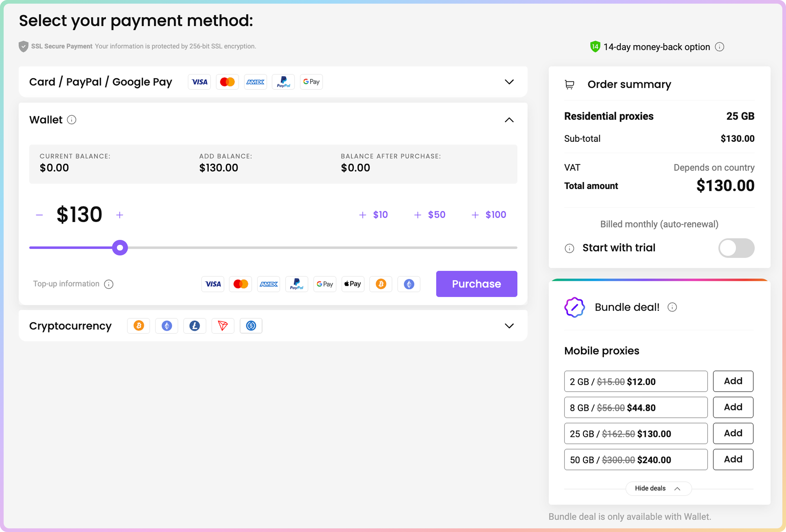
Task: Click the Bundle deal info icon
Action: coord(672,307)
